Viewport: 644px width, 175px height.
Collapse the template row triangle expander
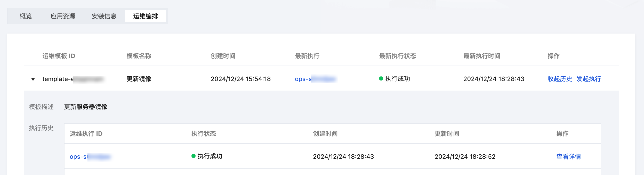click(33, 79)
